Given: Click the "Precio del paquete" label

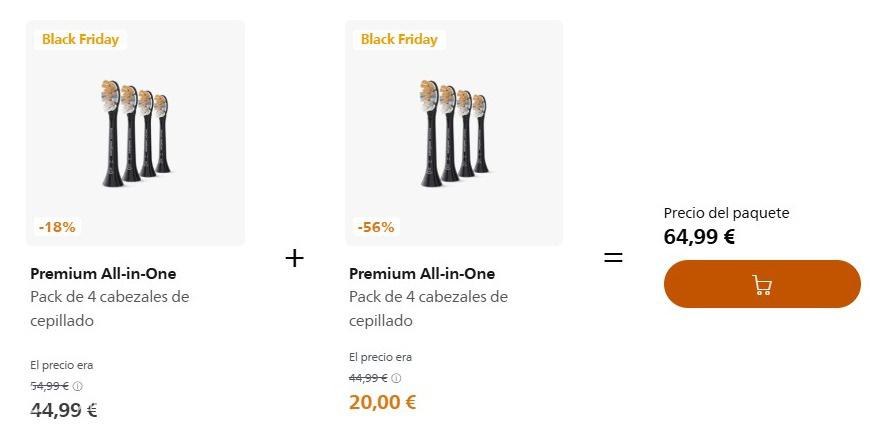Looking at the screenshot, I should click(726, 213).
